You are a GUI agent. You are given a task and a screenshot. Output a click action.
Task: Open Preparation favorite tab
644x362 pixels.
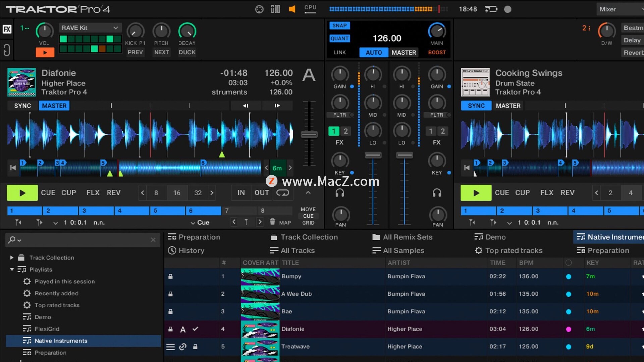tap(194, 237)
